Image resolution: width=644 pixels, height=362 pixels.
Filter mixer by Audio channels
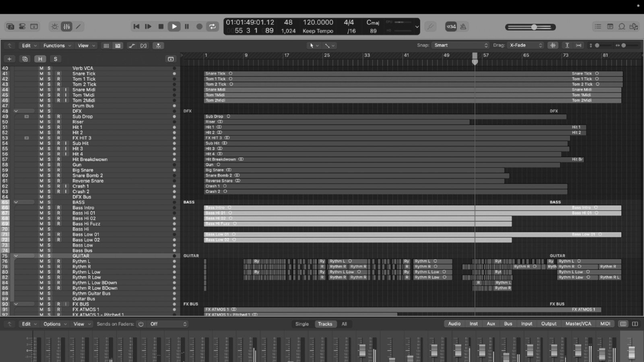coord(454,324)
